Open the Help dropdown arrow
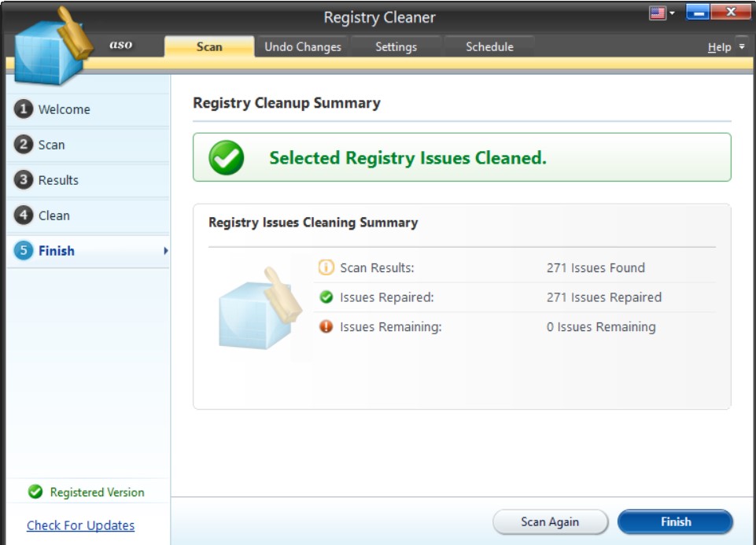 pos(742,46)
